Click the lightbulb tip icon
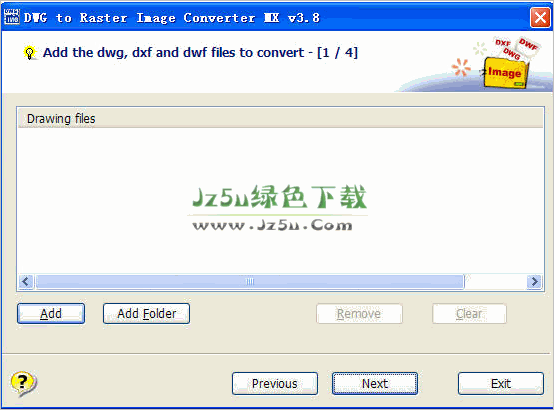554x410 pixels. click(x=30, y=53)
